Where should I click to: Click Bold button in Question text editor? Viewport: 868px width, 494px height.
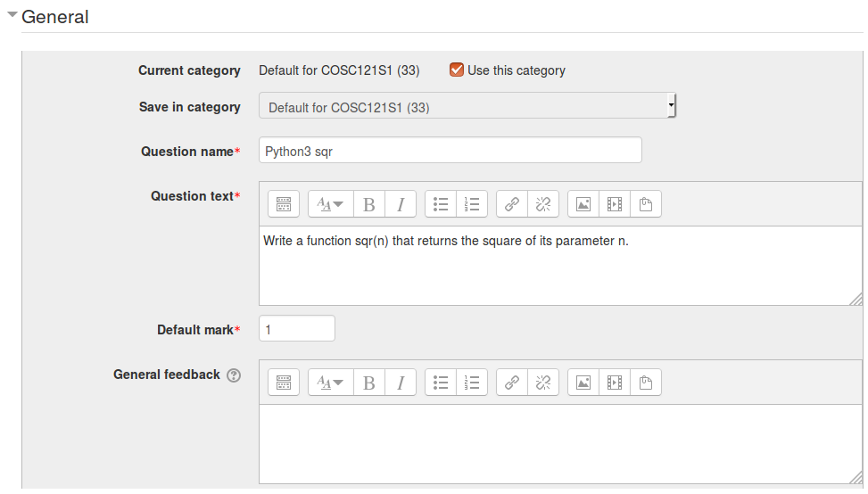368,204
